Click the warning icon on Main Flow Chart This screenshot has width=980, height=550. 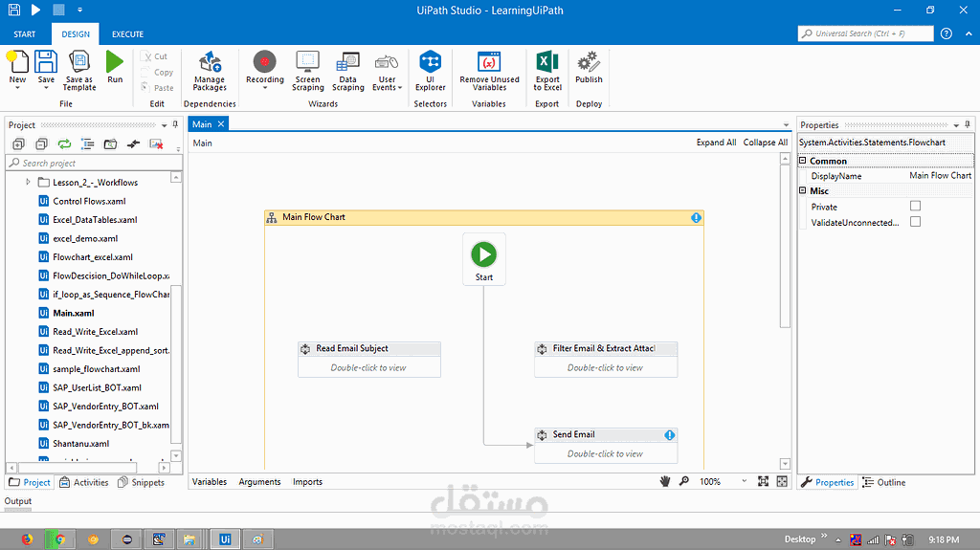click(x=696, y=217)
